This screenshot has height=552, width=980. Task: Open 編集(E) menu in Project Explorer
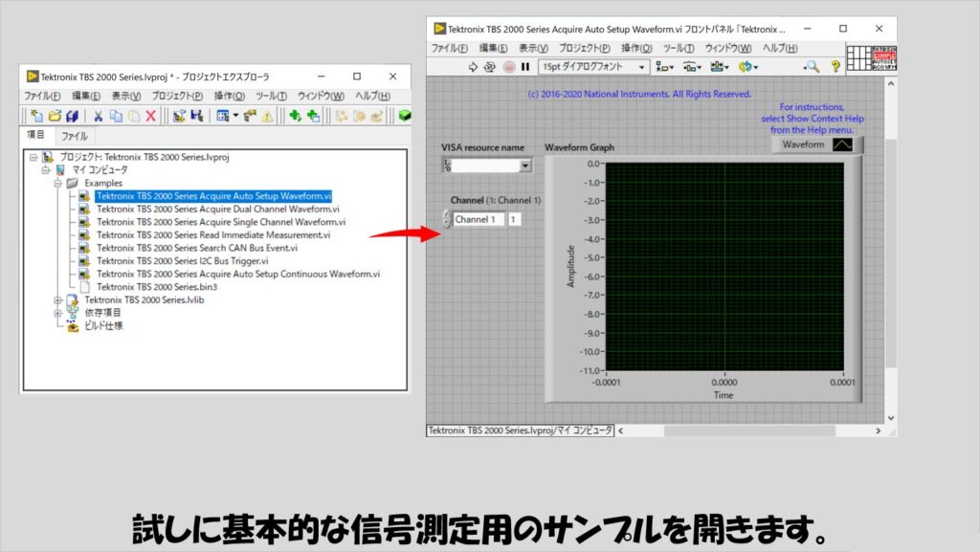point(85,96)
